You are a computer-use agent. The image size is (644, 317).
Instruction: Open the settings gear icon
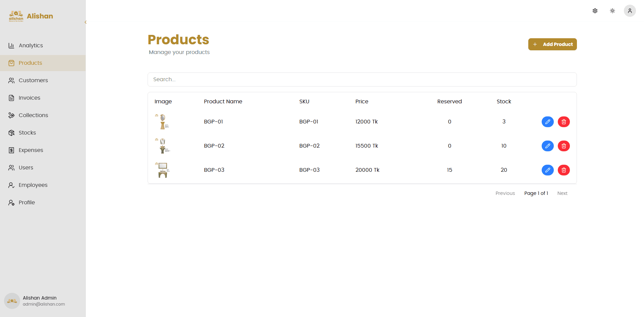pos(595,11)
